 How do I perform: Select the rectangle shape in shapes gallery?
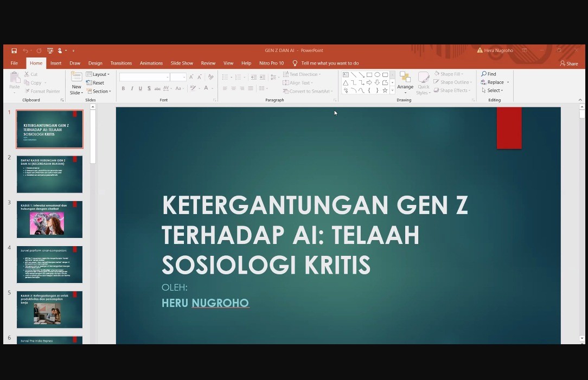pos(369,75)
